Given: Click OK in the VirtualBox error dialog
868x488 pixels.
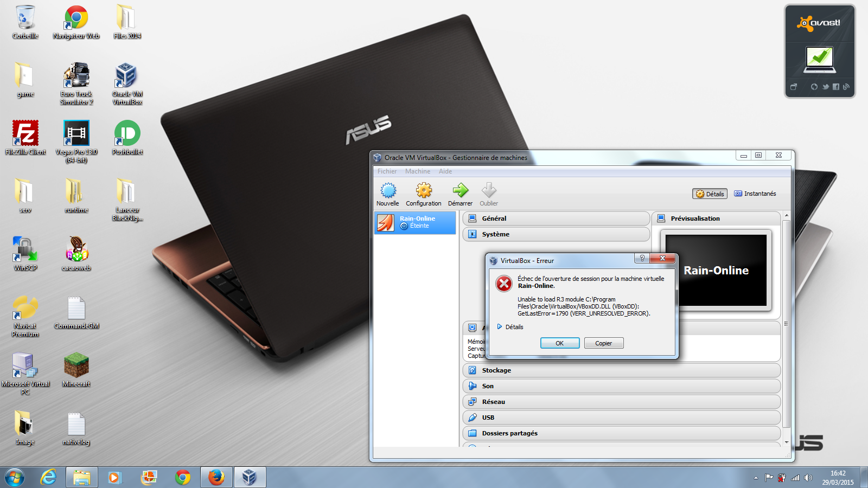Looking at the screenshot, I should [560, 343].
